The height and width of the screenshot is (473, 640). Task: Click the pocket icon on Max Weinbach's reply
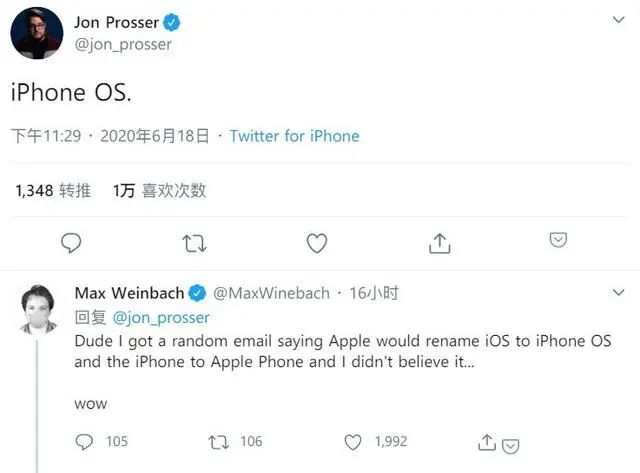tap(510, 445)
